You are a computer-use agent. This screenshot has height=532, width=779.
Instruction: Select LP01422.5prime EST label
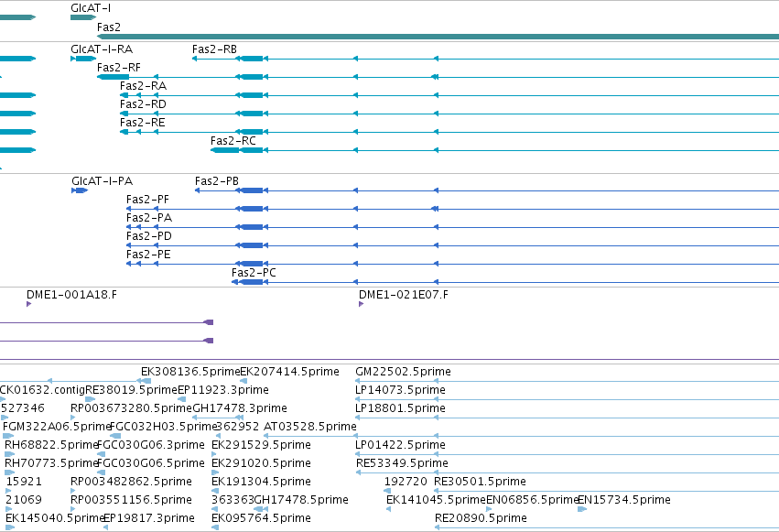pyautogui.click(x=400, y=445)
